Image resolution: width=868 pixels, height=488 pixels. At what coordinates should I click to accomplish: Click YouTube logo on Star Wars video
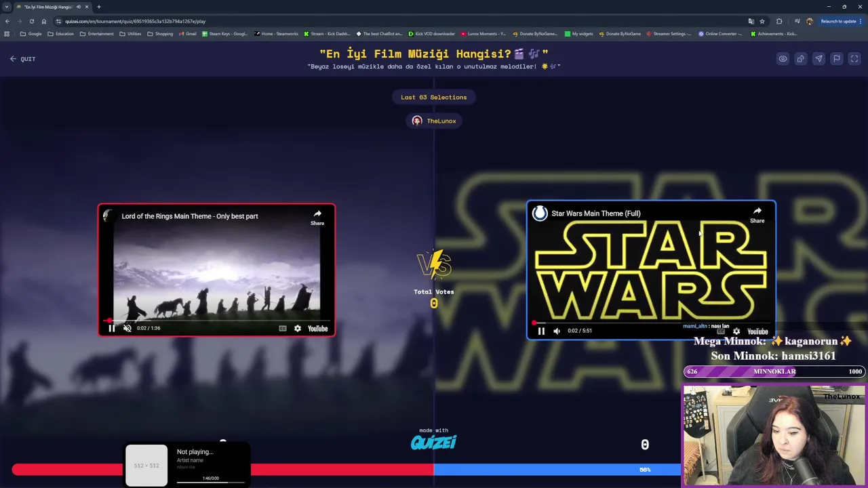tap(757, 331)
